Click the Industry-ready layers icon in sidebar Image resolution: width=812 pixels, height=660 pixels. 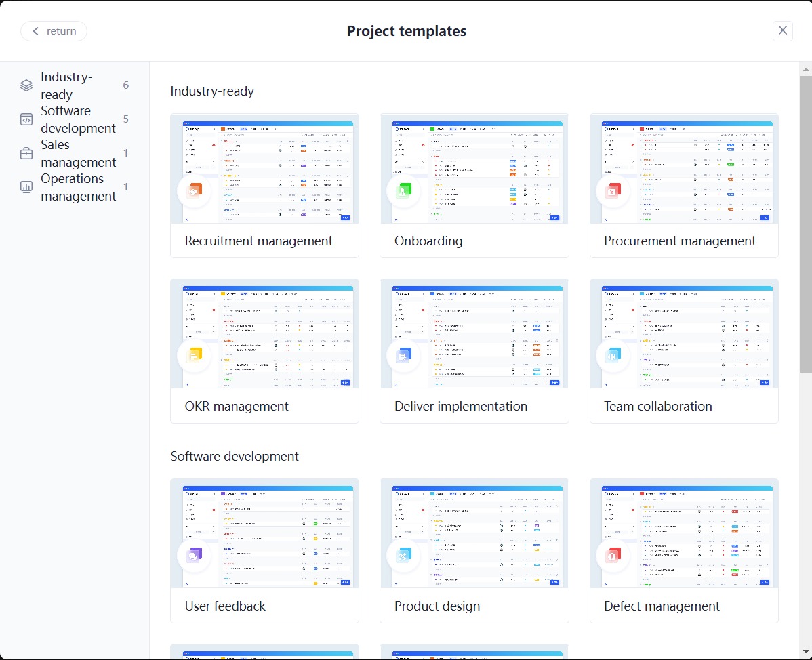pyautogui.click(x=26, y=85)
